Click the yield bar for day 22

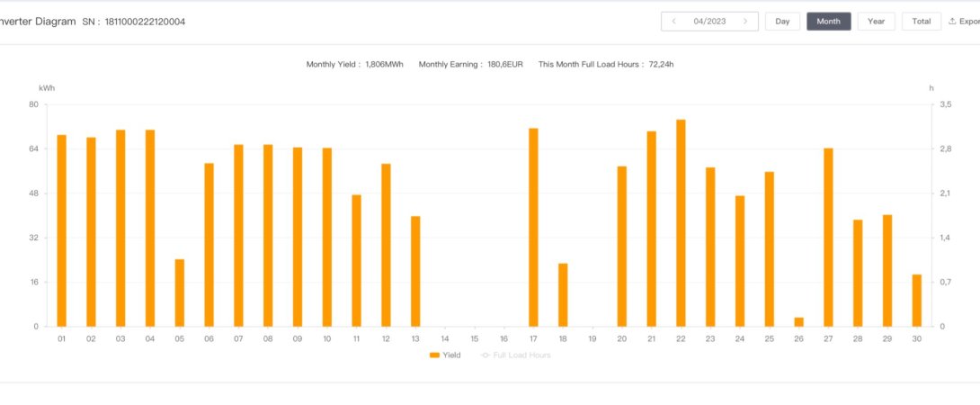[x=681, y=223]
